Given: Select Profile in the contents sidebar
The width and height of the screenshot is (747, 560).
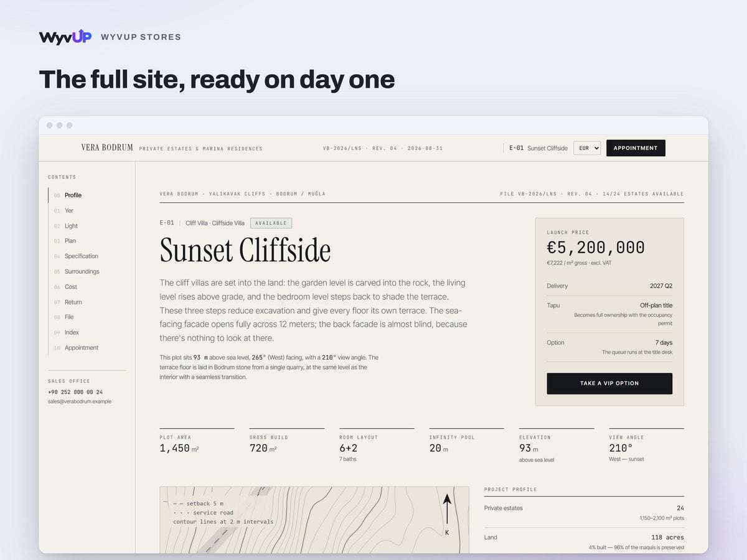Looking at the screenshot, I should (x=73, y=195).
